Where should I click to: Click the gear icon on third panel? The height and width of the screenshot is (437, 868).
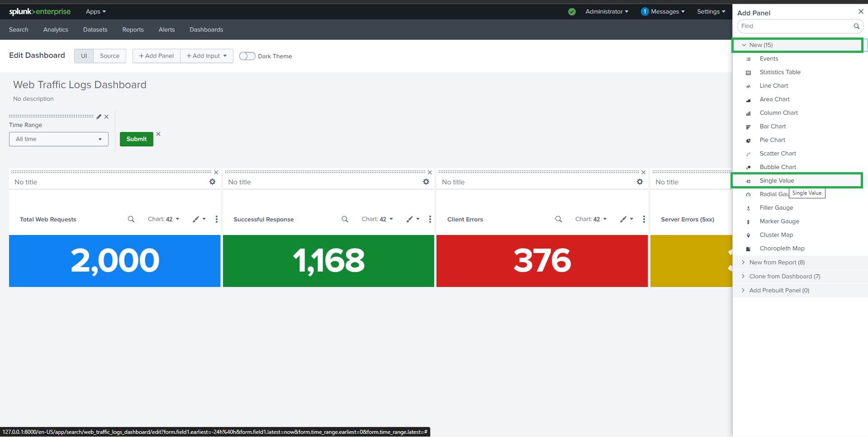click(x=640, y=182)
